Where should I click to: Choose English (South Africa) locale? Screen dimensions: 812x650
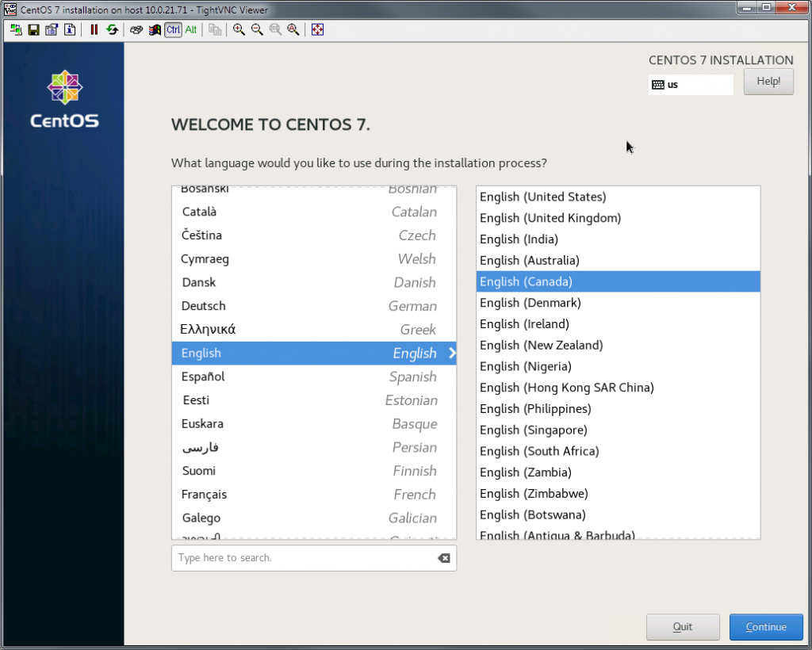click(619, 451)
